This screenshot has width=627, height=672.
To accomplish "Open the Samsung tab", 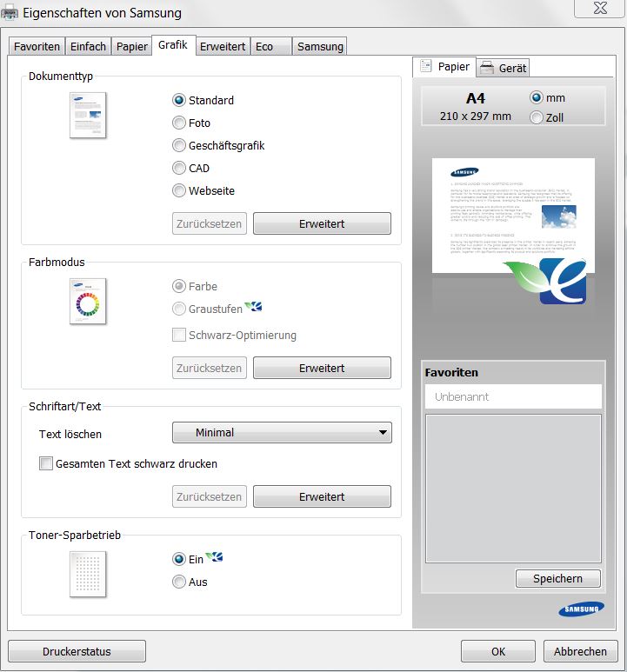I will [x=320, y=46].
